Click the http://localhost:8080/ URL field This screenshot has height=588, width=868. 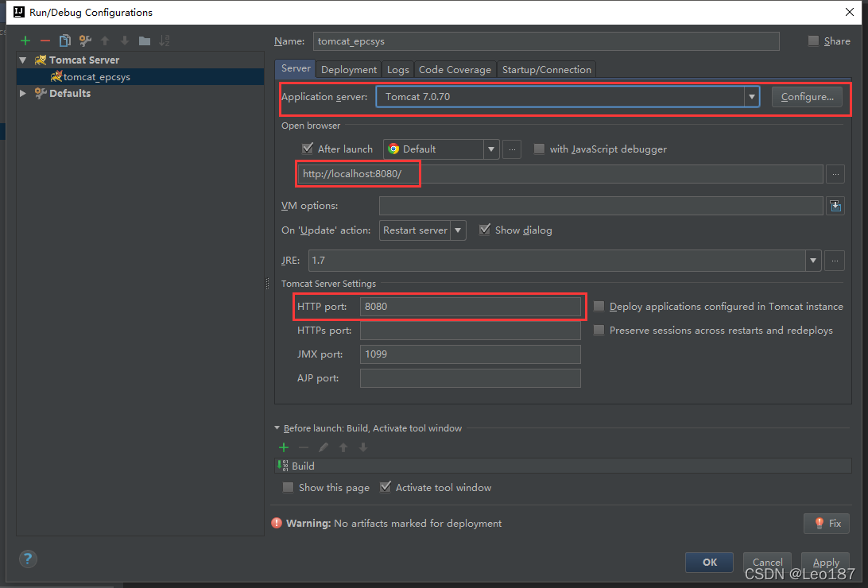pyautogui.click(x=560, y=174)
